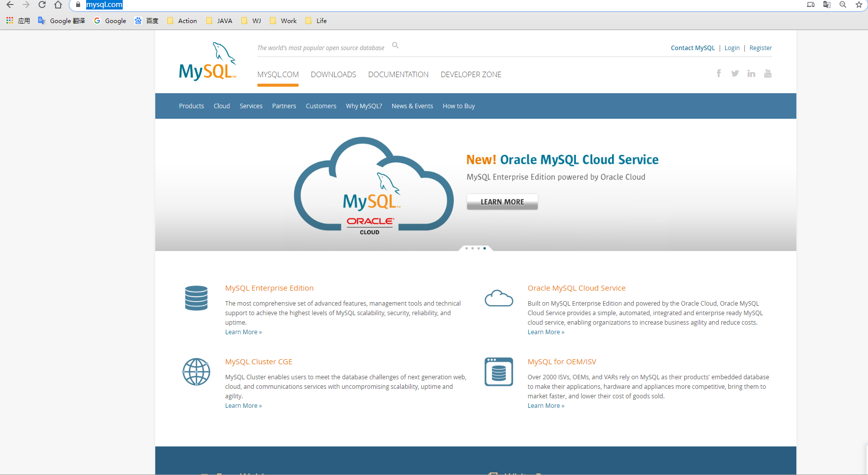Viewport: 868px width, 475px height.
Task: Open the Action bookmarks folder
Action: coord(182,21)
